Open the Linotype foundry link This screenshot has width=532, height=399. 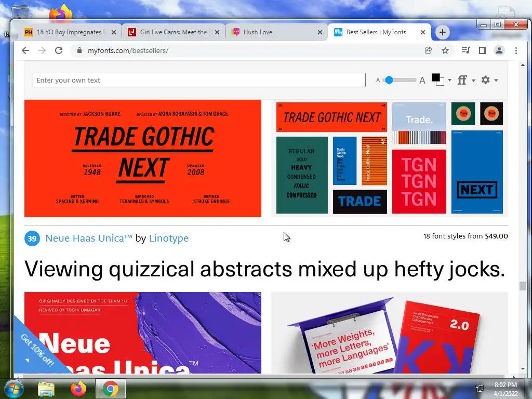point(169,238)
